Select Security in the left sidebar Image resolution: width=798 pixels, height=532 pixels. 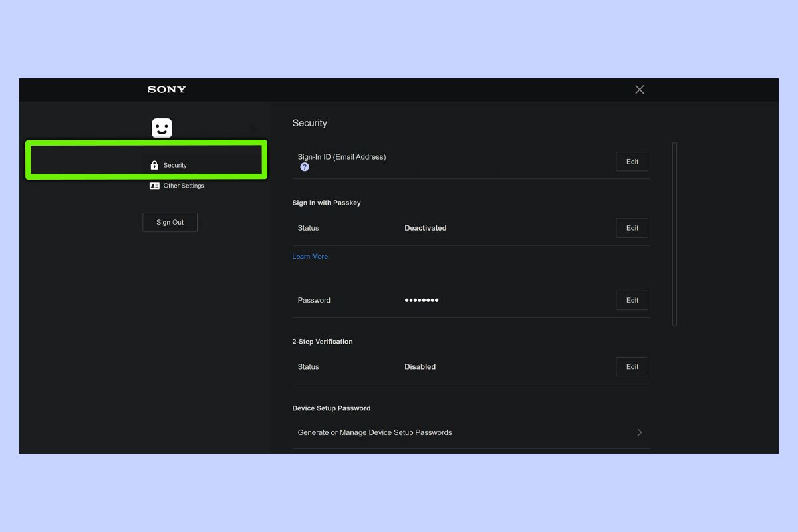(174, 164)
